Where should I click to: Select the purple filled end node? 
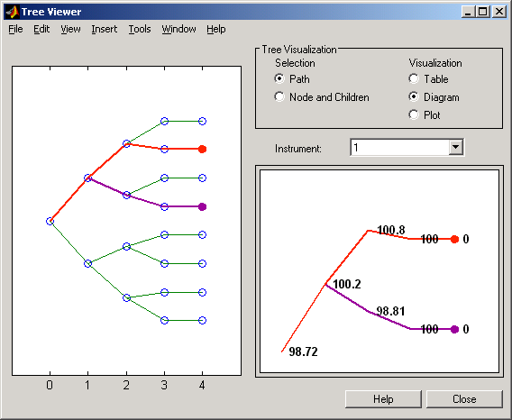pyautogui.click(x=203, y=206)
